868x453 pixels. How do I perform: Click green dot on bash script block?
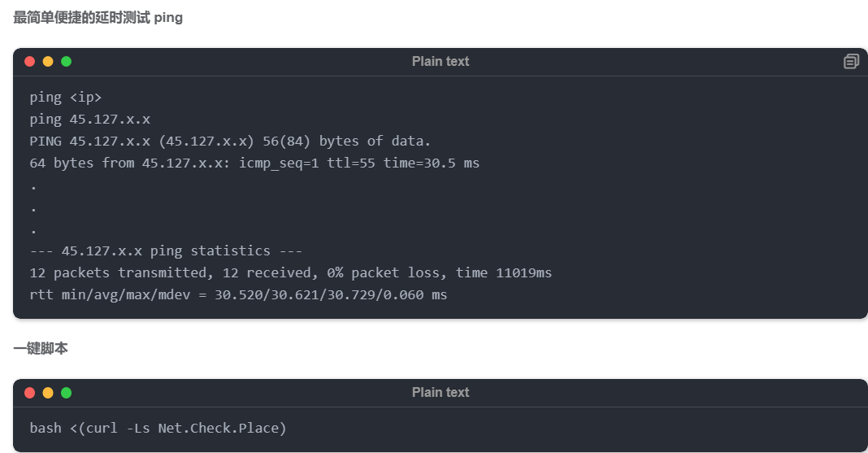click(66, 393)
